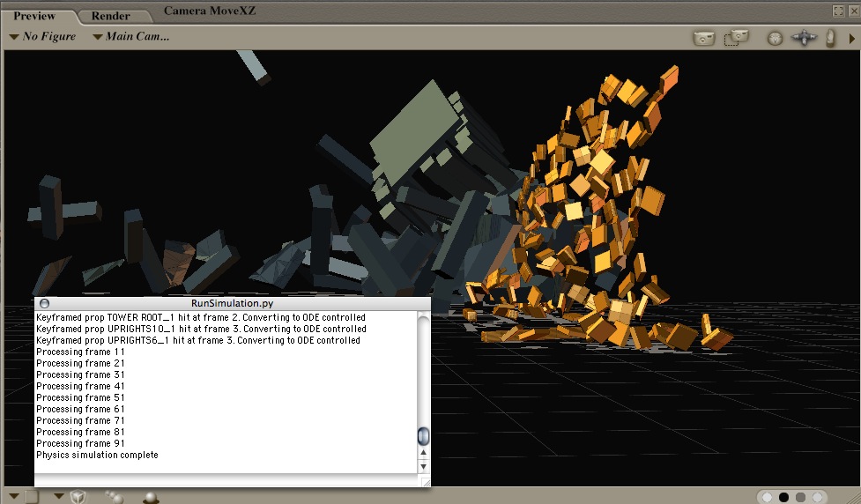Click the RunSimulation.py window title

pyautogui.click(x=233, y=303)
